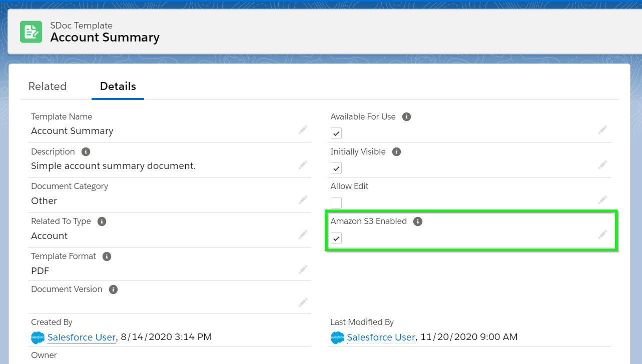The width and height of the screenshot is (642, 364).
Task: Click the info icon beside Description
Action: click(x=85, y=151)
